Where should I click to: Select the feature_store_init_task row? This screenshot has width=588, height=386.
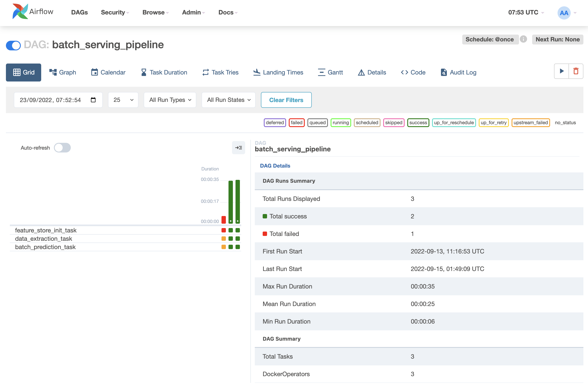point(126,230)
